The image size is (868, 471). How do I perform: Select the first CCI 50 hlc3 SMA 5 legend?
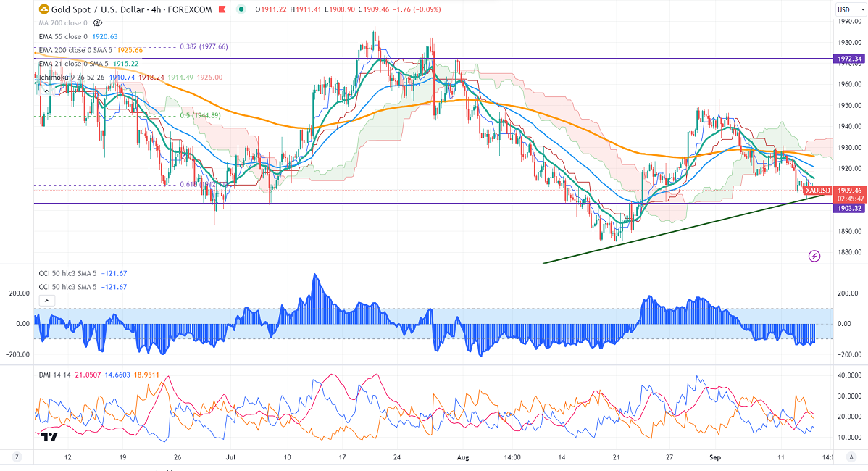pos(67,273)
